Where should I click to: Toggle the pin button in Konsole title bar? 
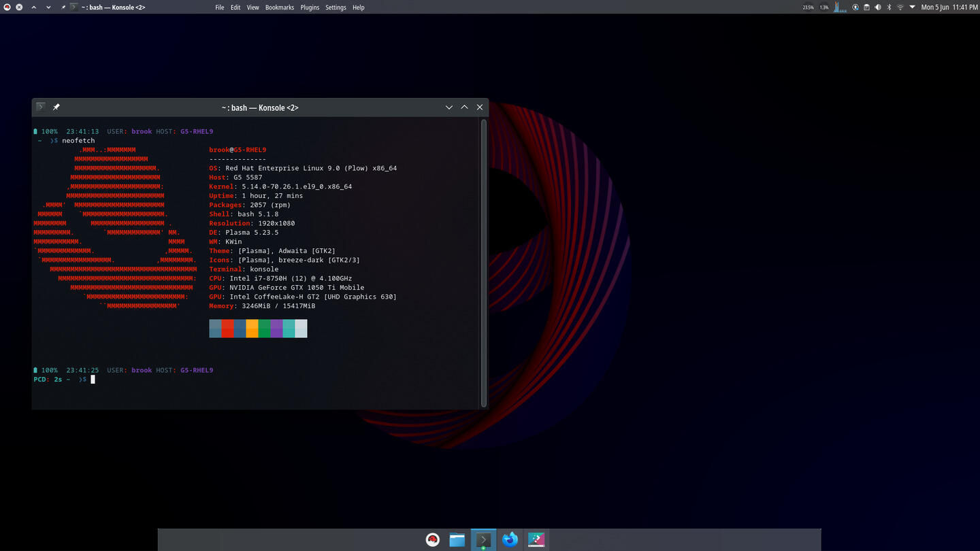click(x=56, y=107)
